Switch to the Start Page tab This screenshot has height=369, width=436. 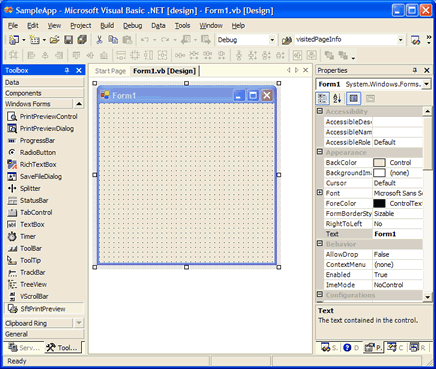[110, 71]
